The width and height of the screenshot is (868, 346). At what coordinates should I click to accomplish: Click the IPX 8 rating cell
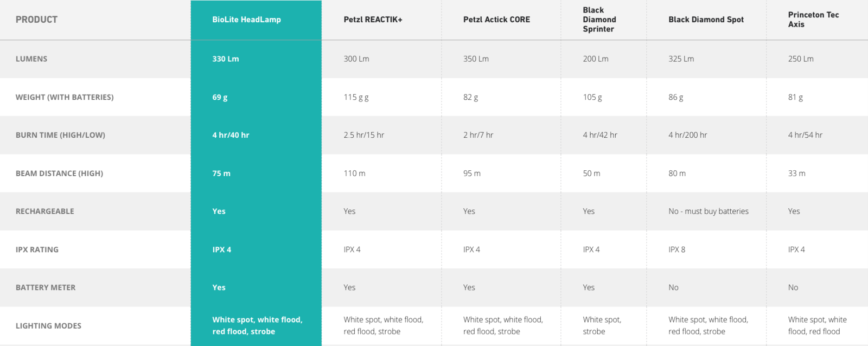pos(677,249)
